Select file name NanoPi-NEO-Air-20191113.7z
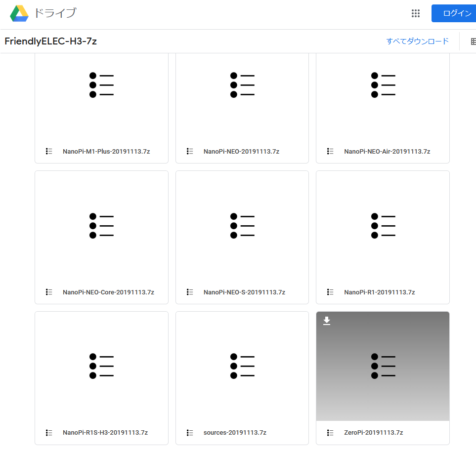Screen dimensions: 476x451 click(x=387, y=151)
